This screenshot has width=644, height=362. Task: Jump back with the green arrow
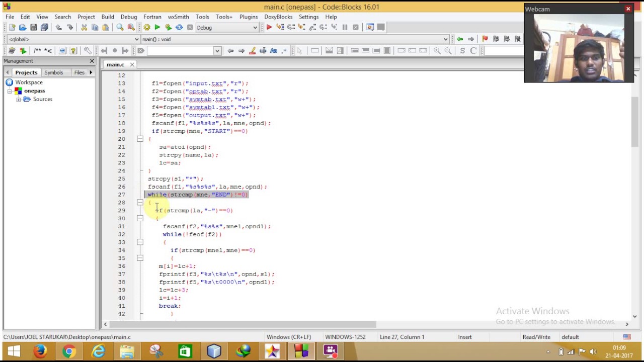click(x=460, y=39)
